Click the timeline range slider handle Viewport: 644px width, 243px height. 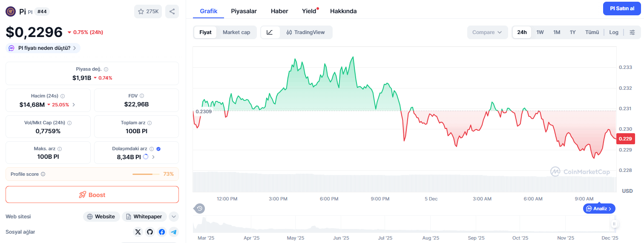[614, 224]
